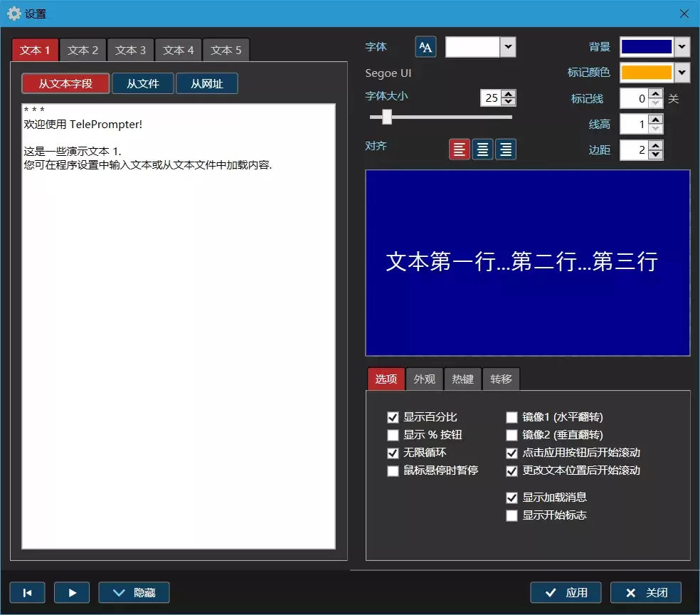Click the settings gear icon in title bar
700x615 pixels.
pyautogui.click(x=14, y=14)
